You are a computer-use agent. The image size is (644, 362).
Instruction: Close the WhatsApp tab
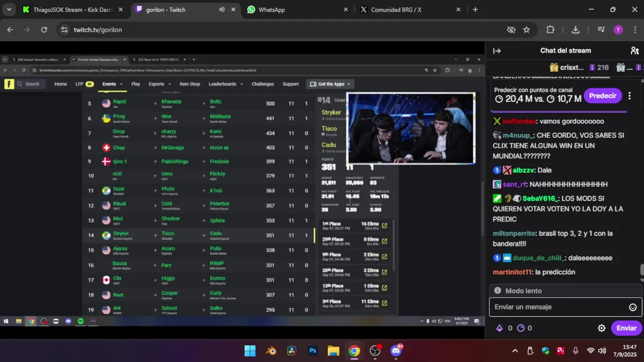click(x=346, y=10)
